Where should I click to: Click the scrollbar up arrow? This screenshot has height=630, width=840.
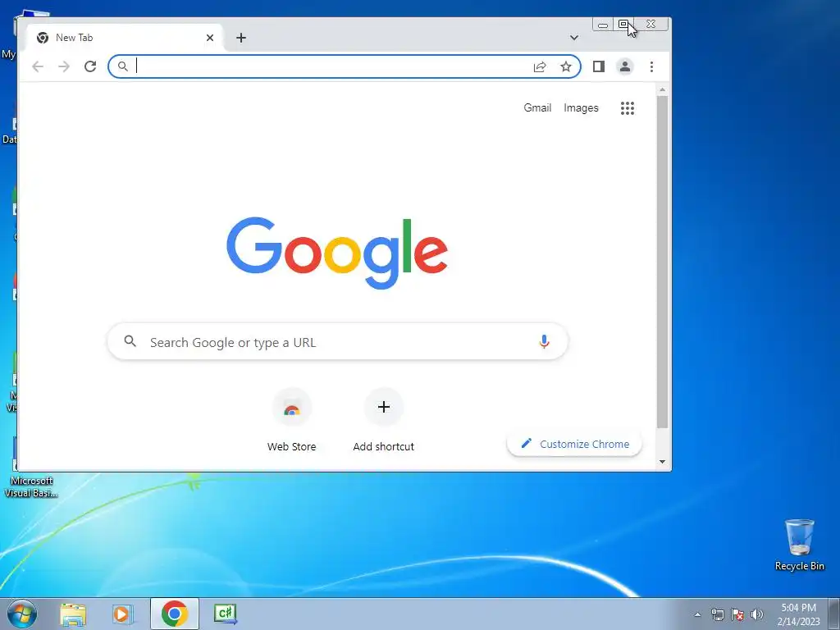(662, 90)
